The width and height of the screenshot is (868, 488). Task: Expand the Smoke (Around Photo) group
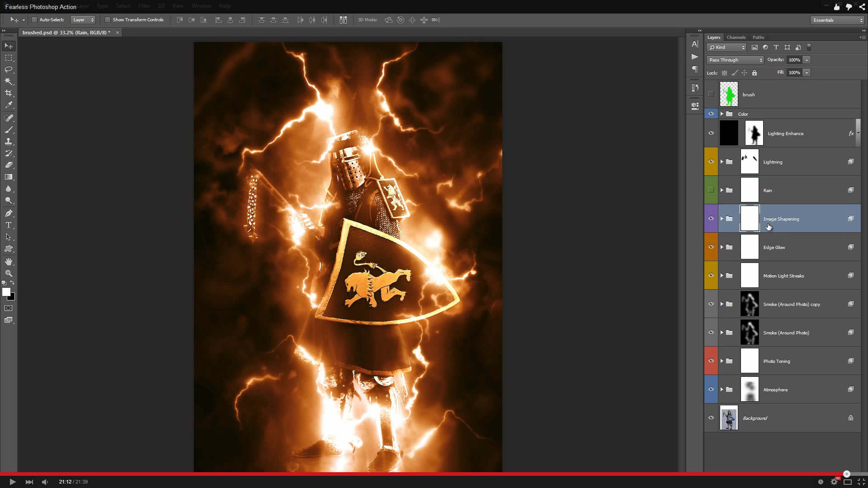(722, 333)
